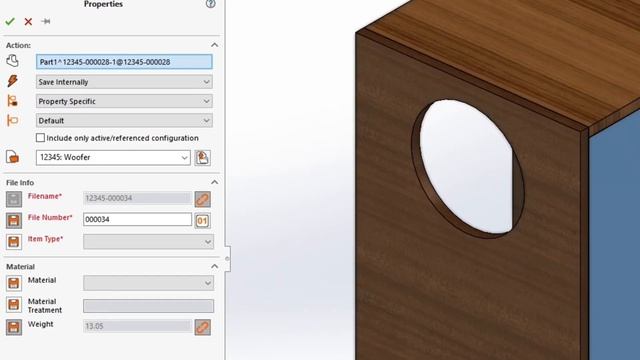The width and height of the screenshot is (640, 360).
Task: Click the save icon beside Material label
Action: point(14,283)
